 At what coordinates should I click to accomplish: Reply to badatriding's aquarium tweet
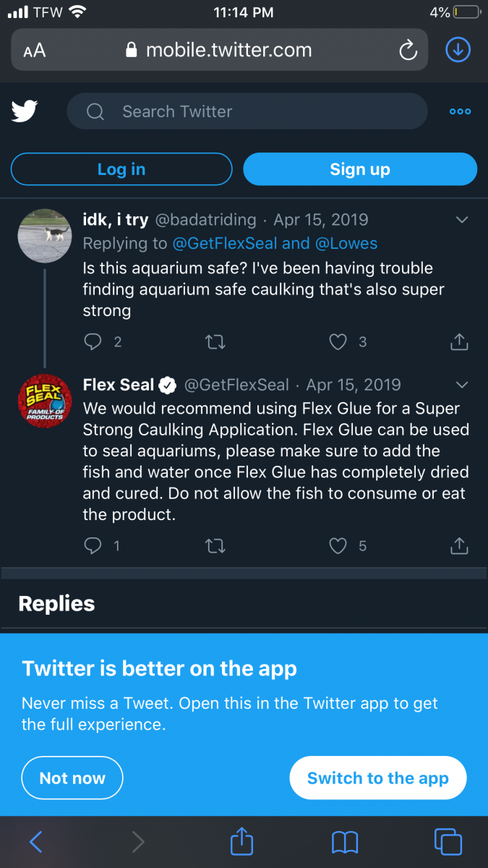(93, 341)
